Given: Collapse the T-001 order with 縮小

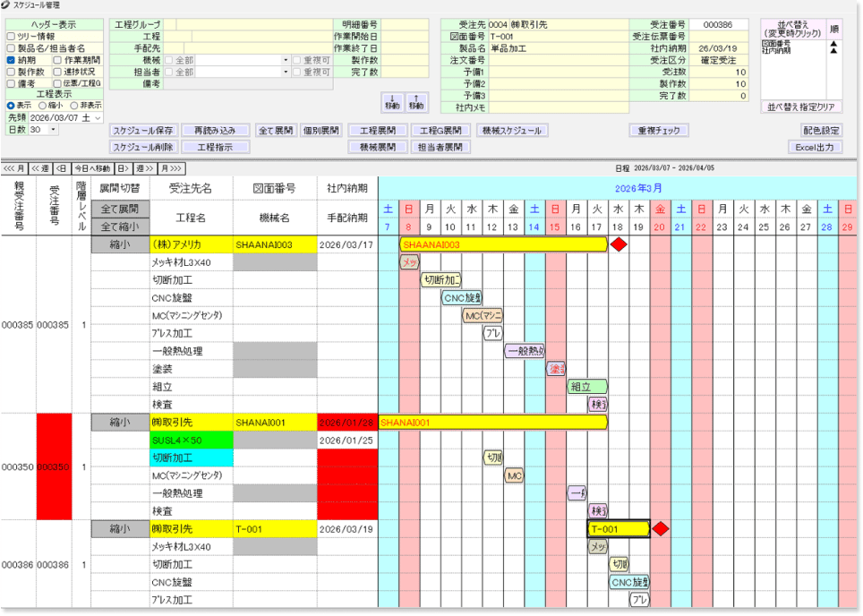Looking at the screenshot, I should coord(121,529).
